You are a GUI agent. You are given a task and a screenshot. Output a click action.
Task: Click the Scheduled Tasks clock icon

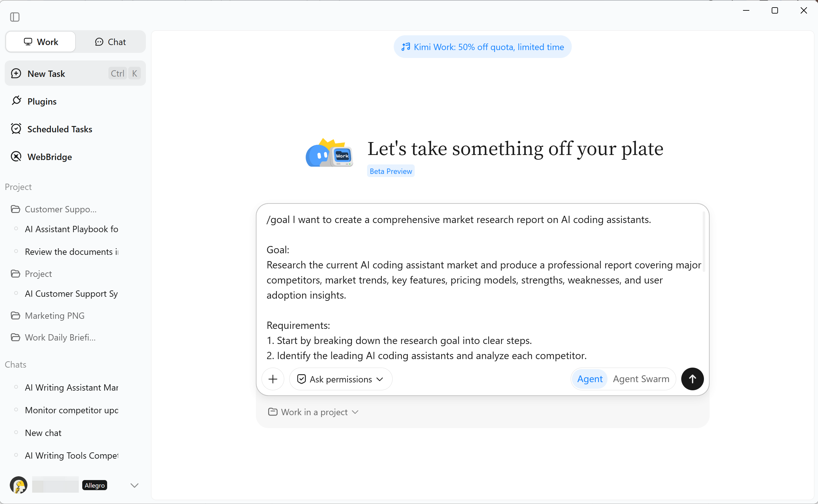[x=16, y=129]
